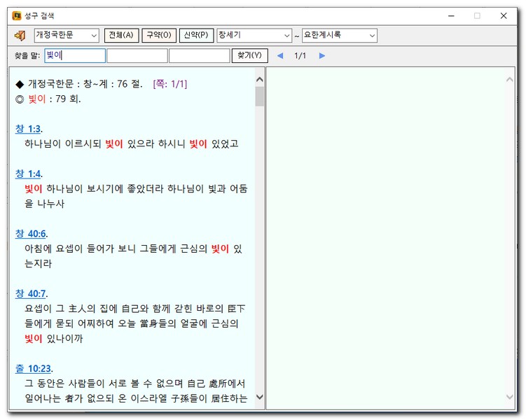This screenshot has width=526, height=420.
Task: Expand the 창세기 start book dropdown
Action: [x=254, y=35]
